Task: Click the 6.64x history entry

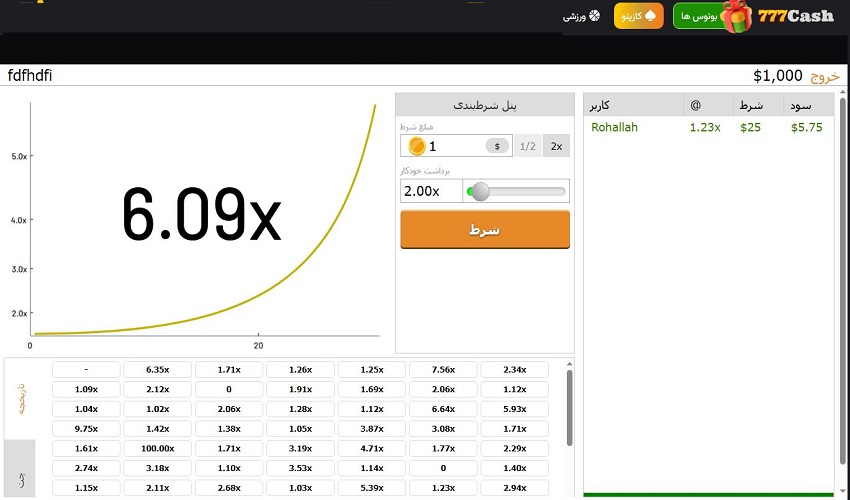Action: (x=443, y=409)
